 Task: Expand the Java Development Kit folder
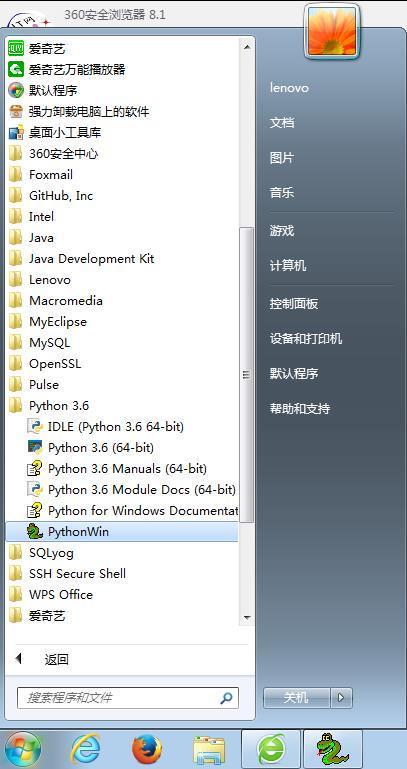(122, 258)
